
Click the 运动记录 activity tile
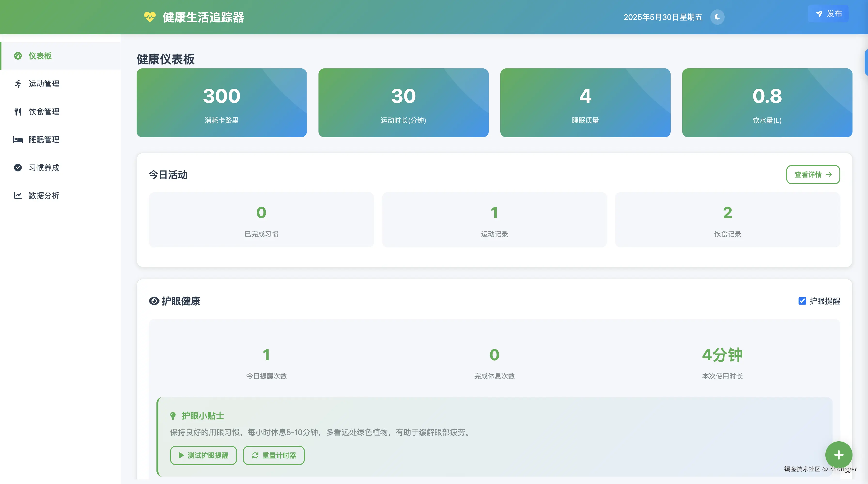494,220
